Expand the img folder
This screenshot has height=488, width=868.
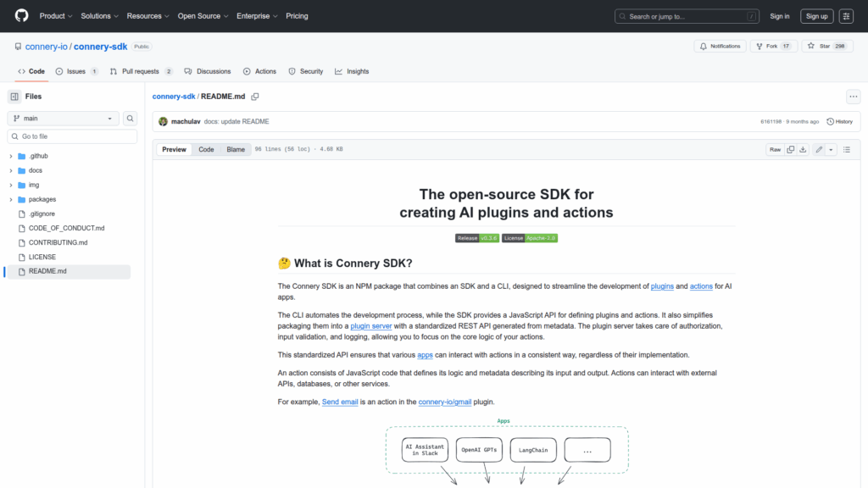tap(10, 185)
